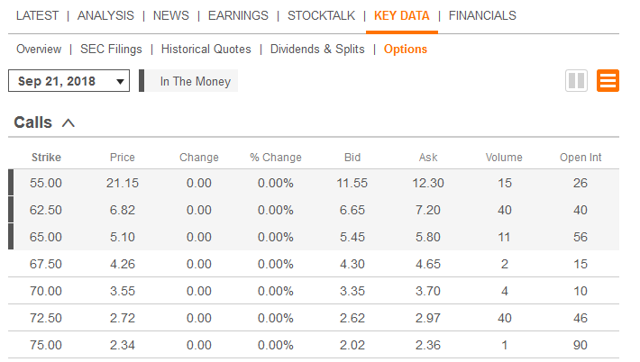Open the Dividends & Splits link
Viewport: 640px width, 362px height.
pyautogui.click(x=317, y=49)
